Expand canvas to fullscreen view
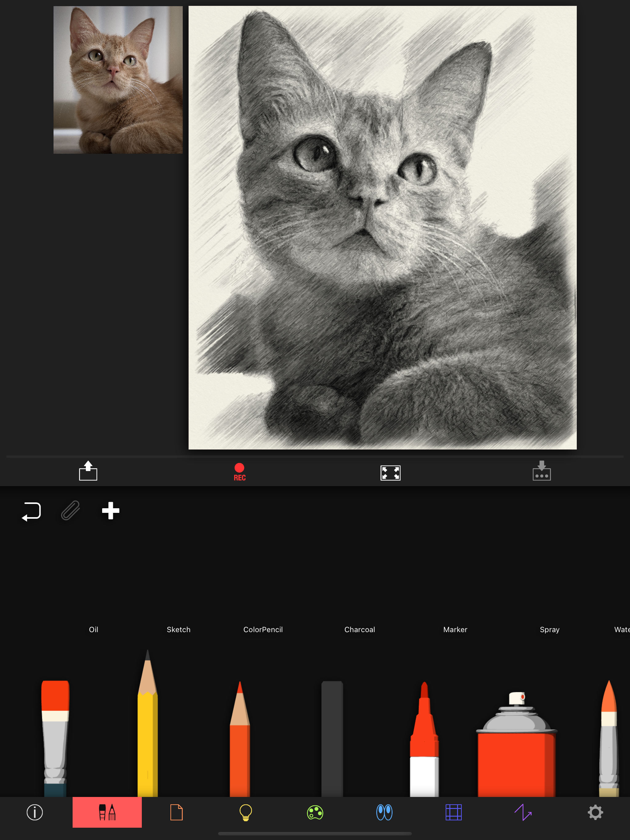 point(390,473)
